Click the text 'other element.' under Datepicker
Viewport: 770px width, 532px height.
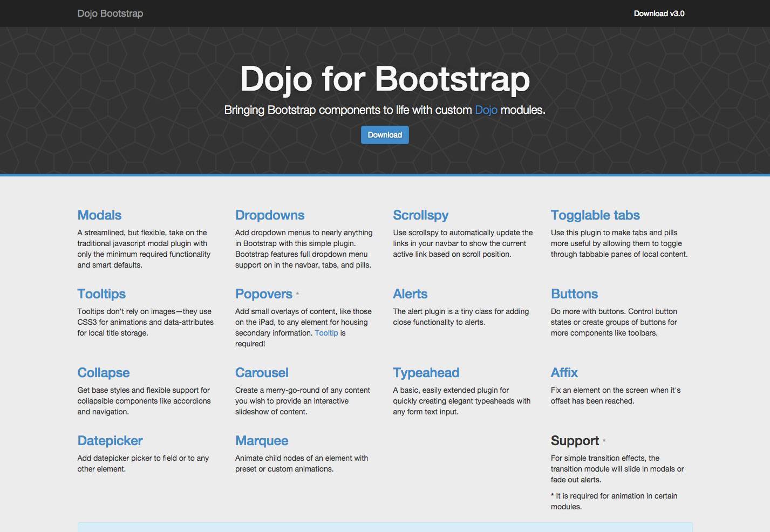pyautogui.click(x=101, y=469)
